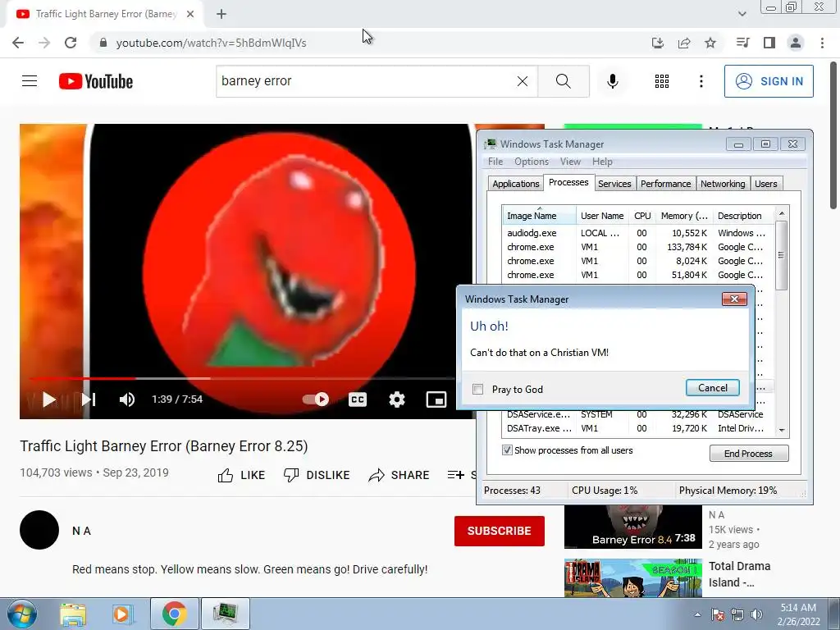Open Windows Explorer from taskbar
This screenshot has width=840, height=630.
(x=73, y=614)
